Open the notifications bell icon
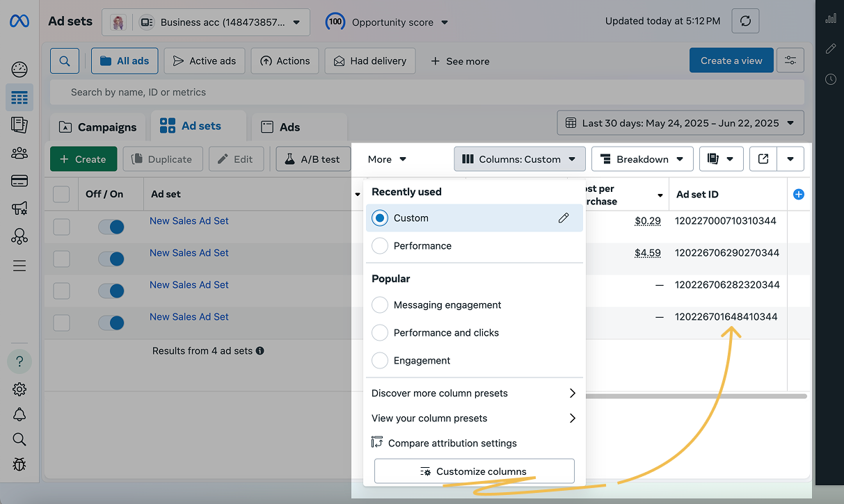The width and height of the screenshot is (844, 504). click(19, 414)
